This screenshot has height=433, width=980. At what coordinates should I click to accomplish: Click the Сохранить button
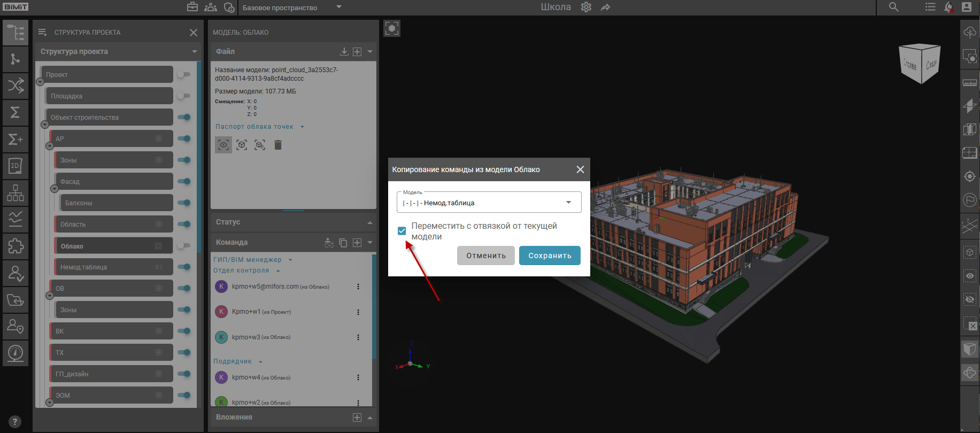[550, 256]
